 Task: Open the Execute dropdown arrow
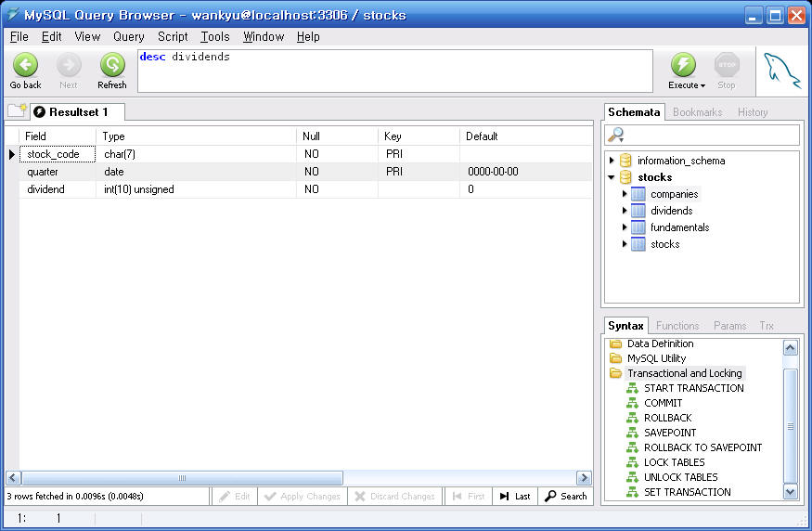point(702,85)
